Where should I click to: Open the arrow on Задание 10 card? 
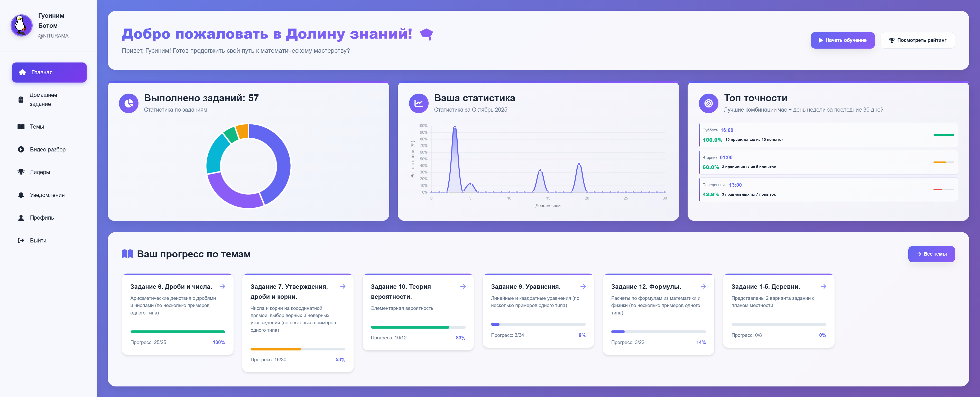(x=463, y=287)
